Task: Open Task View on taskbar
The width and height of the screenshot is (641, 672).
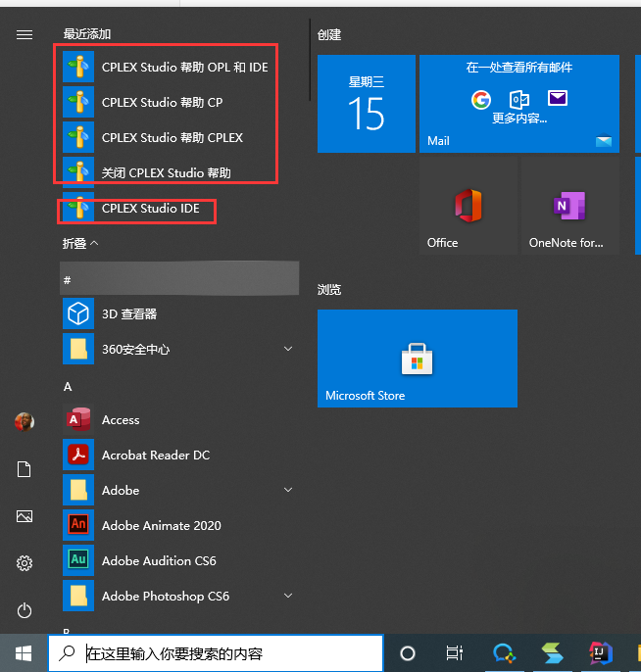Action: point(455,653)
